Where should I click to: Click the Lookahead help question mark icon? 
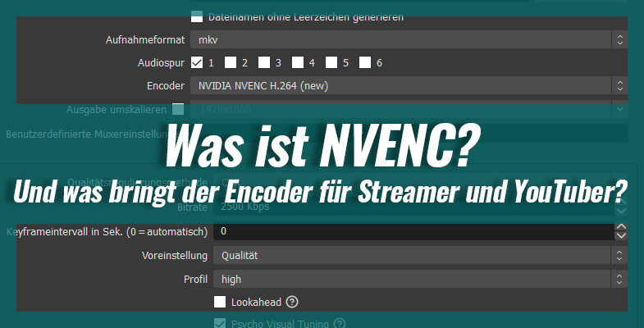point(292,302)
